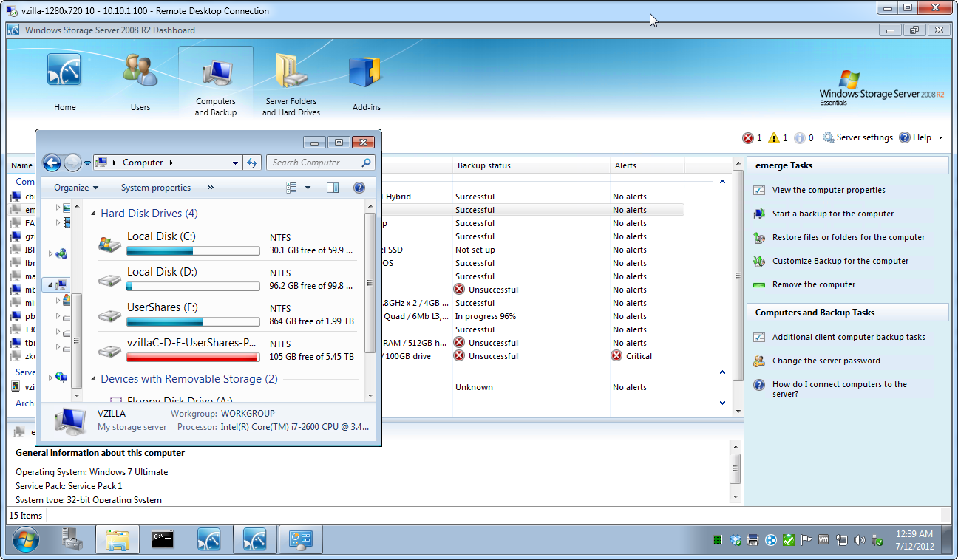The image size is (958, 560).
Task: Click UserShares (F:) capacity usage bar
Action: [x=193, y=322]
